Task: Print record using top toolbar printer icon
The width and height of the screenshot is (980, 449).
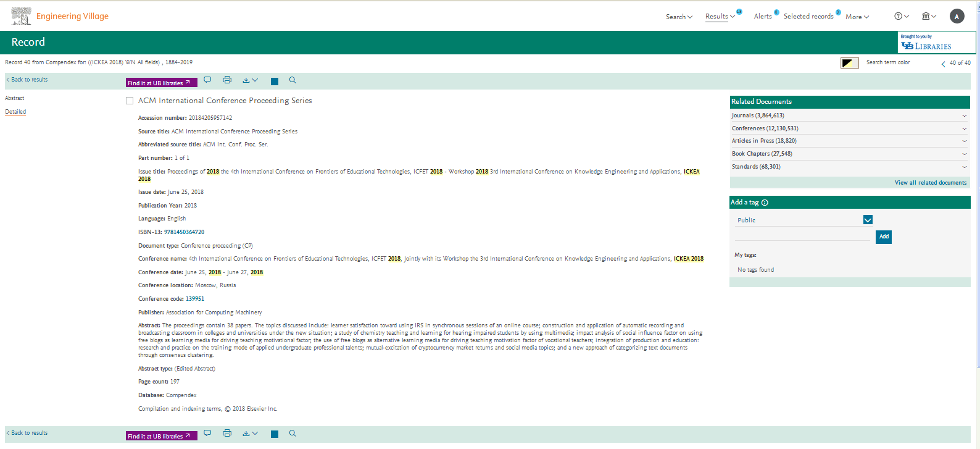Action: tap(227, 80)
